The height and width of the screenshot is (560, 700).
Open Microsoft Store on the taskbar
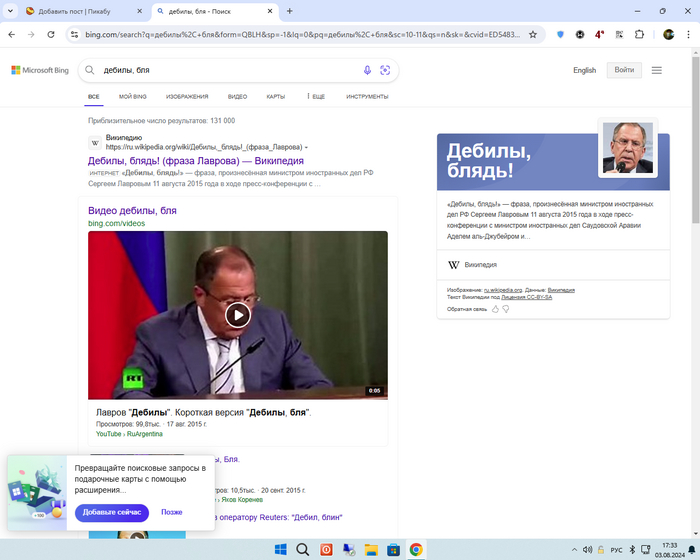[393, 550]
